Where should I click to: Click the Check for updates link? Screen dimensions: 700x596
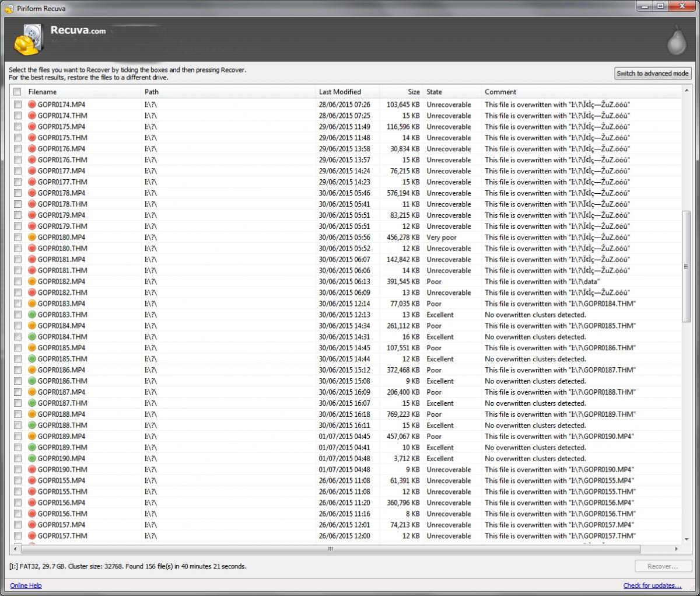pyautogui.click(x=652, y=585)
